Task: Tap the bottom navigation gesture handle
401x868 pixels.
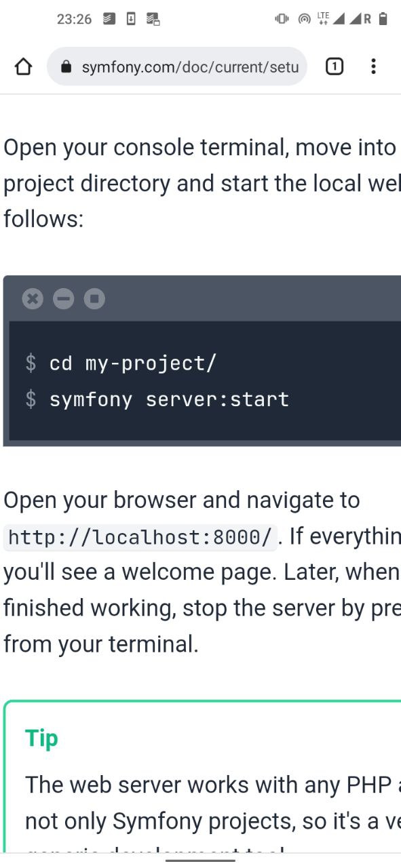Action: click(x=200, y=860)
